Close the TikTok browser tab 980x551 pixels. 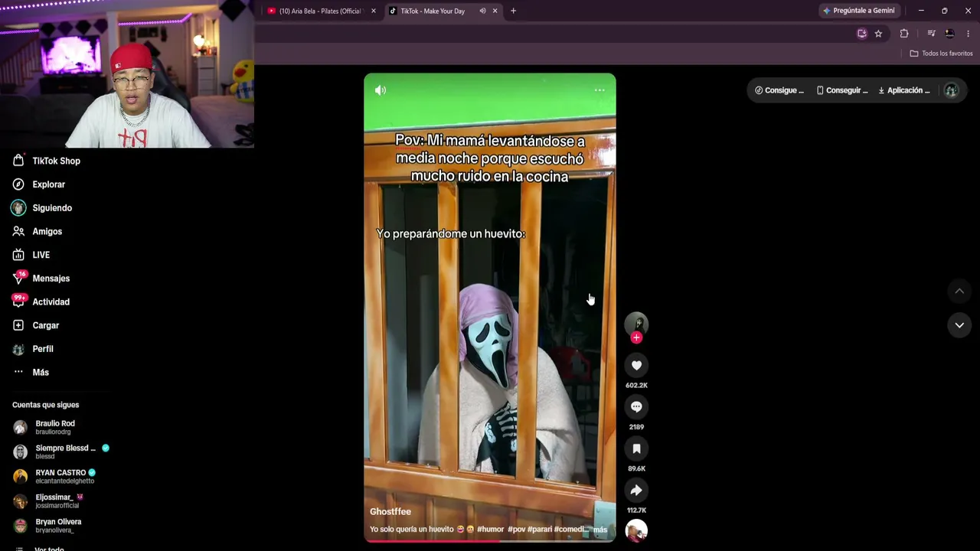coord(495,11)
